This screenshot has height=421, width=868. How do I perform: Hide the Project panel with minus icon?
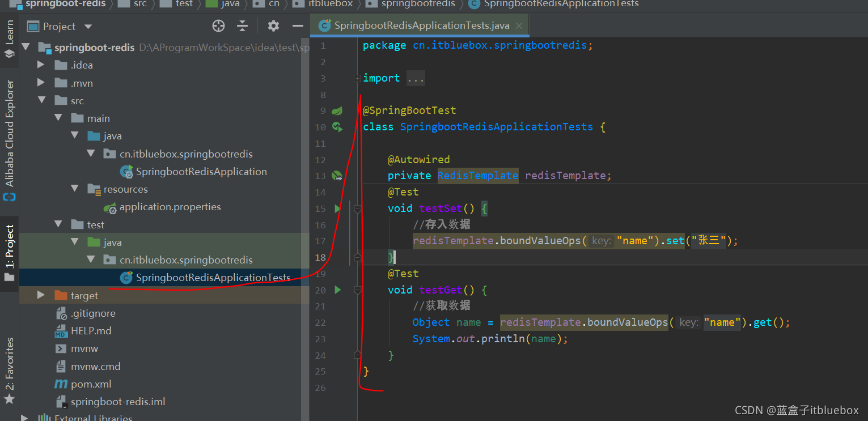click(298, 26)
